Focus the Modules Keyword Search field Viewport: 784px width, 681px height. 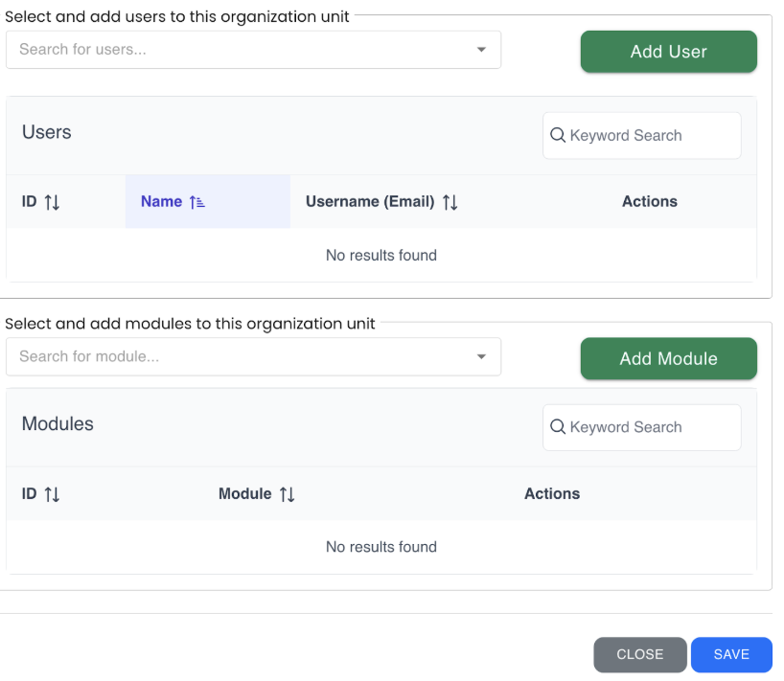click(x=652, y=428)
